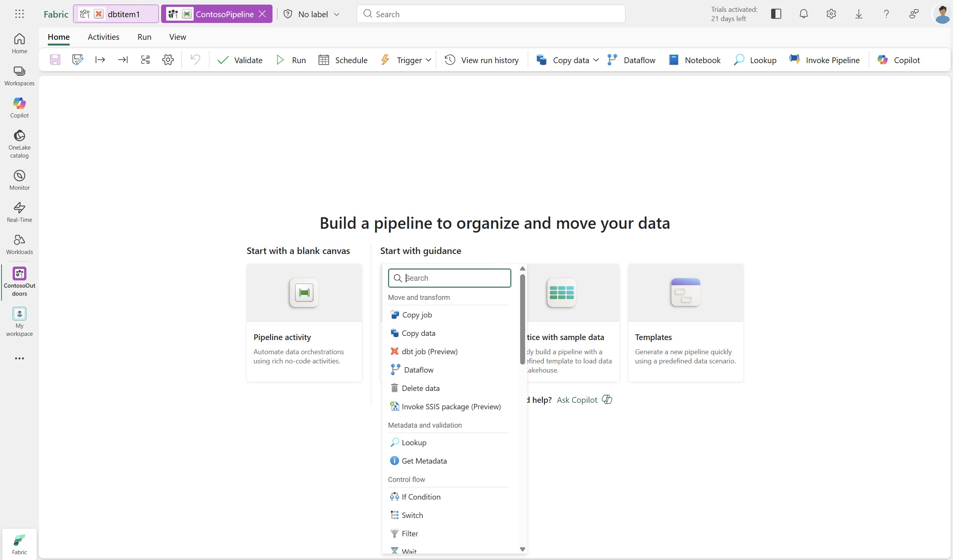This screenshot has height=560, width=953.
Task: Go to Home in the sidebar
Action: 20,44
